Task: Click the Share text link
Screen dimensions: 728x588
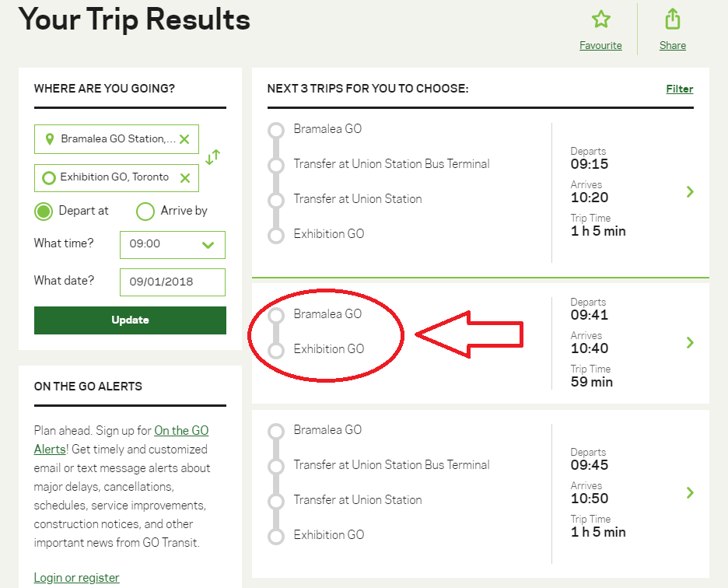Action: pos(673,45)
